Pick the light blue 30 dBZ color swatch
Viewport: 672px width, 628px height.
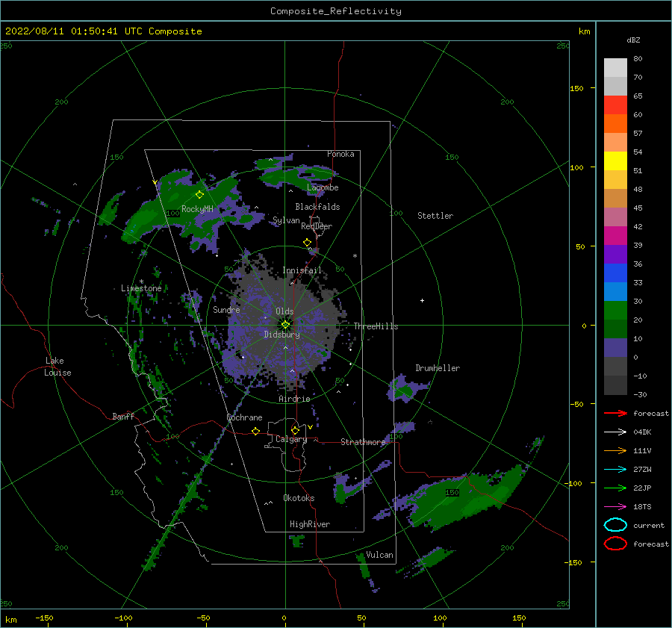click(x=615, y=291)
